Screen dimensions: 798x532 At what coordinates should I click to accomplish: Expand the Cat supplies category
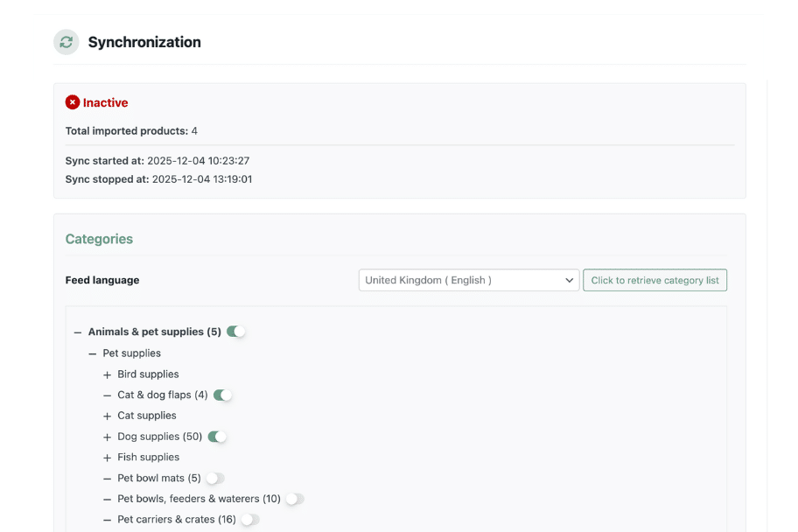tap(108, 416)
